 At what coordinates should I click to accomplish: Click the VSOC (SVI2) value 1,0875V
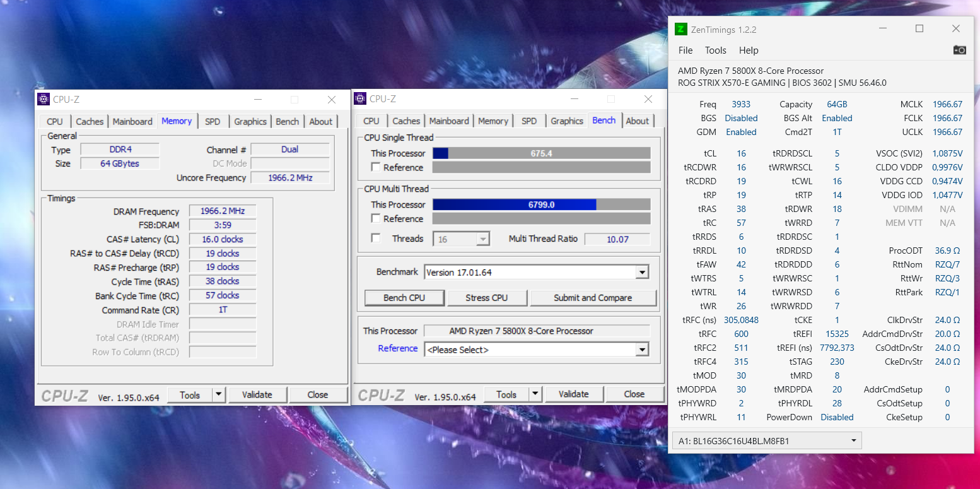(x=947, y=153)
